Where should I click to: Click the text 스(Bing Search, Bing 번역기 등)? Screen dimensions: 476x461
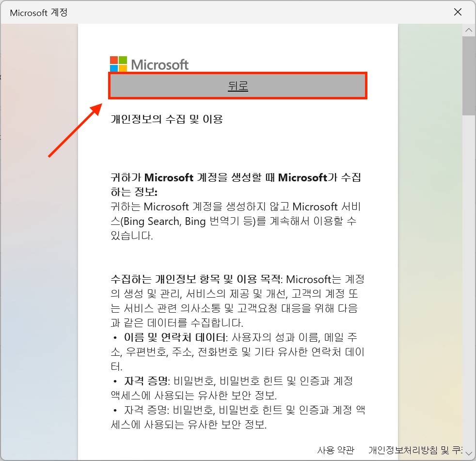pos(184,221)
